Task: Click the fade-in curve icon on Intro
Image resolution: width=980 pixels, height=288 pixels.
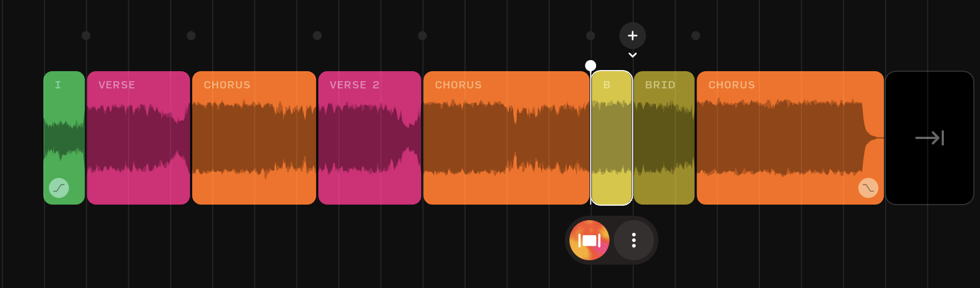Action: (59, 188)
